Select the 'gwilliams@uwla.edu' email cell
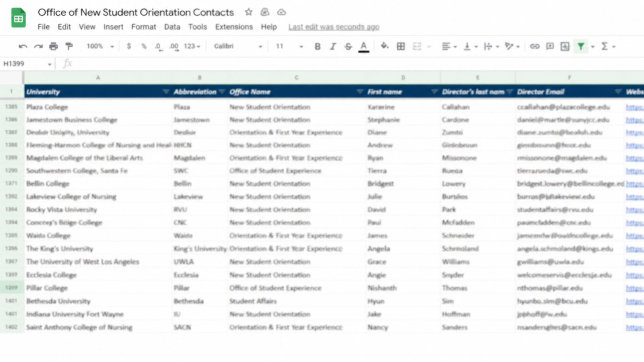The width and height of the screenshot is (644, 362). pos(570,262)
